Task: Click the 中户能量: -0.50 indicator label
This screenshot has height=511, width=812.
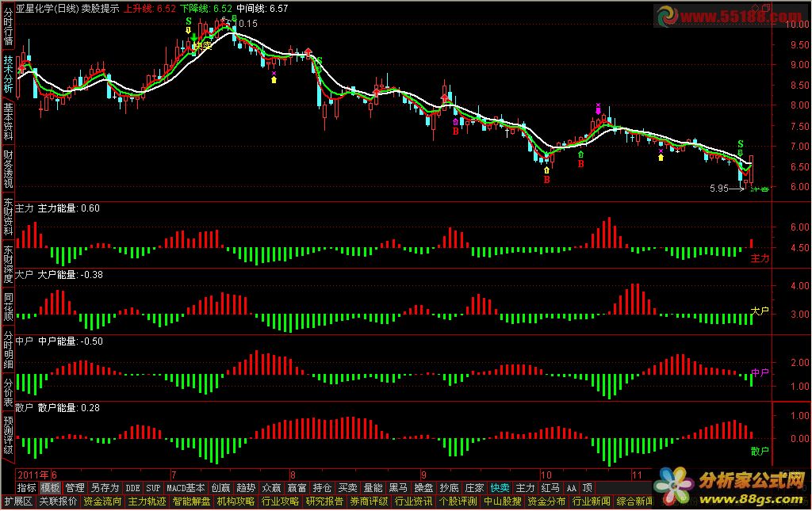Action: [71, 341]
